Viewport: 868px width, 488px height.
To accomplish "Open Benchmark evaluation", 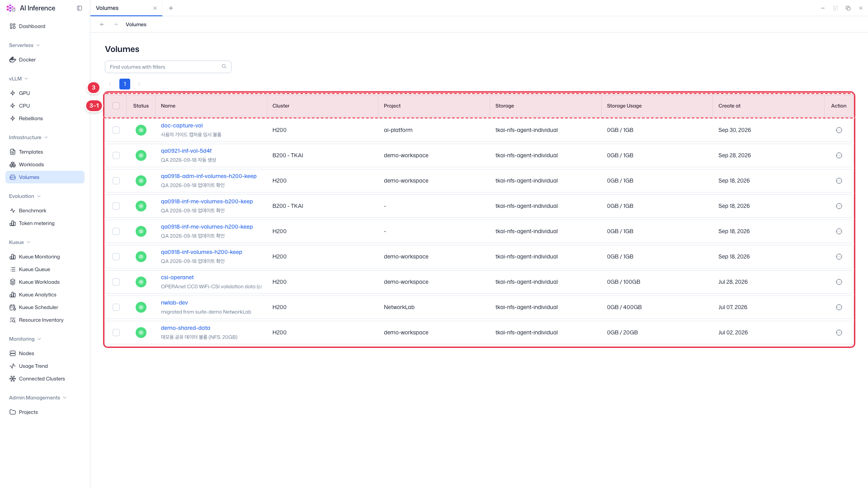I will (33, 211).
